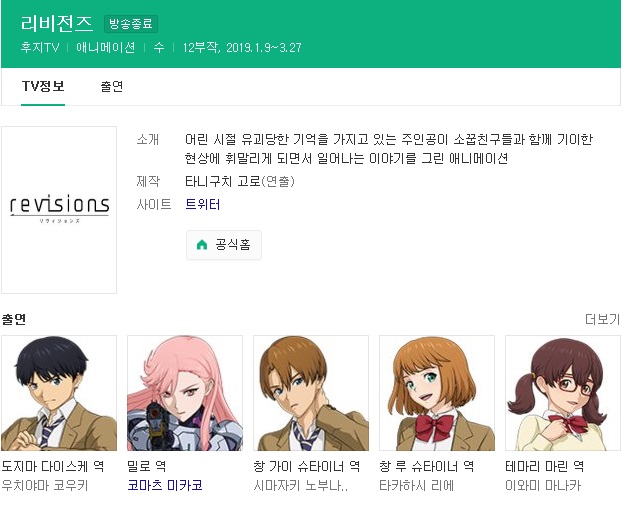
Task: Click the 방송종료 status badge
Action: (x=131, y=24)
